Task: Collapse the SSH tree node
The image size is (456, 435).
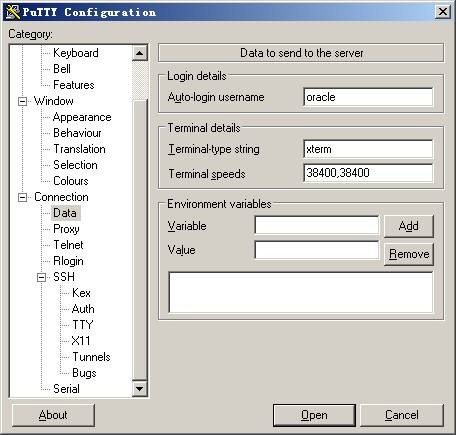Action: (x=41, y=277)
